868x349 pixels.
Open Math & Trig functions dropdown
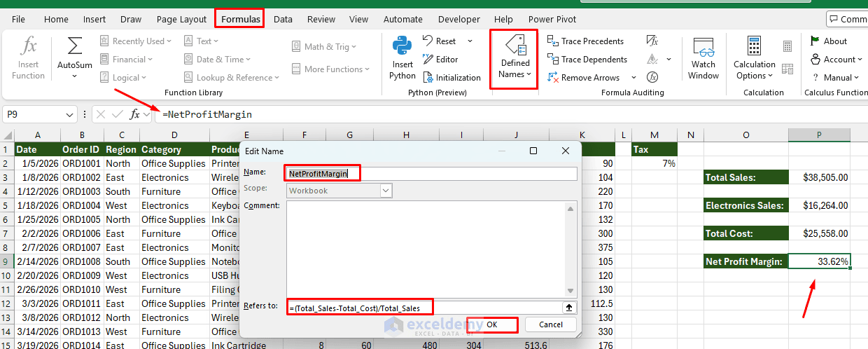click(324, 47)
